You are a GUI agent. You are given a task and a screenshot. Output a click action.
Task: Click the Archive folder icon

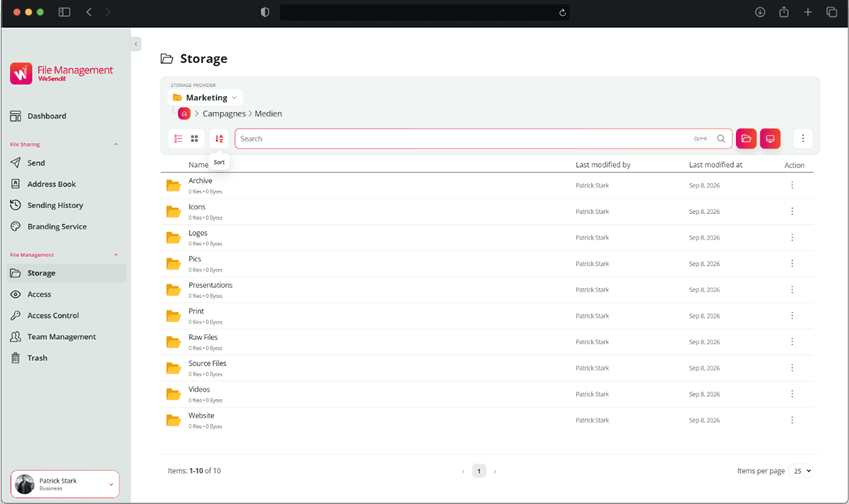pyautogui.click(x=173, y=185)
